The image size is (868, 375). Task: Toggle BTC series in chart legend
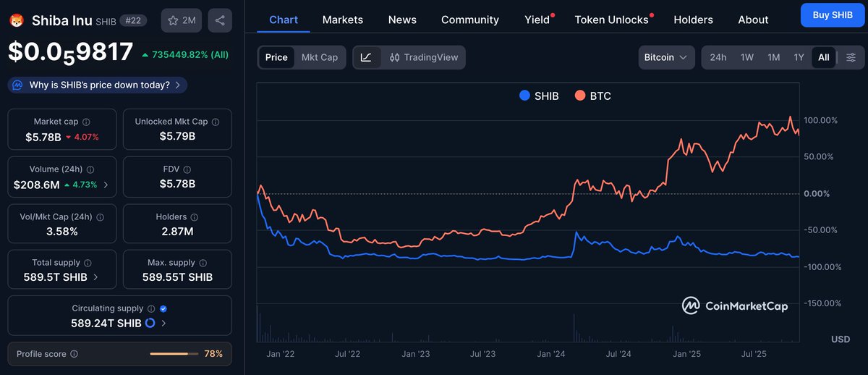pyautogui.click(x=593, y=96)
